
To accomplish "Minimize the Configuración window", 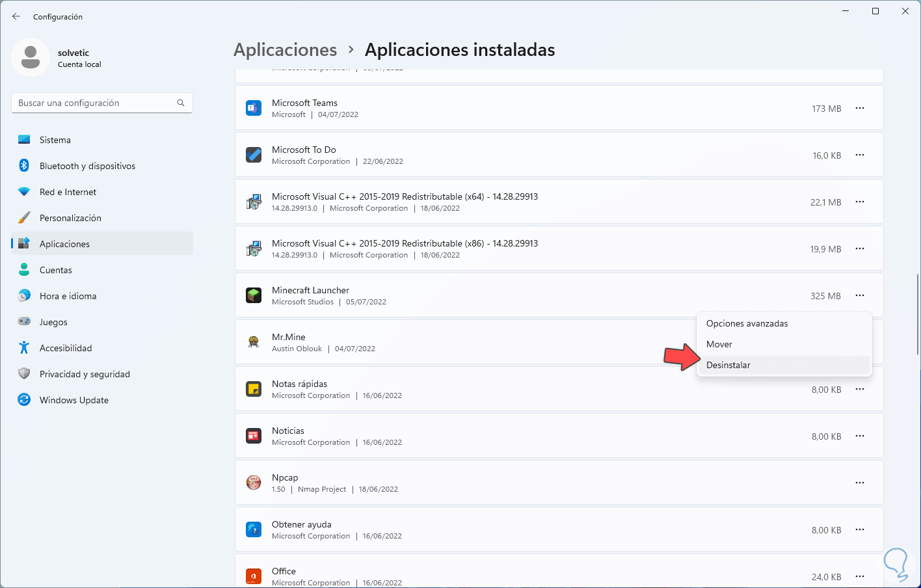I will tap(846, 11).
